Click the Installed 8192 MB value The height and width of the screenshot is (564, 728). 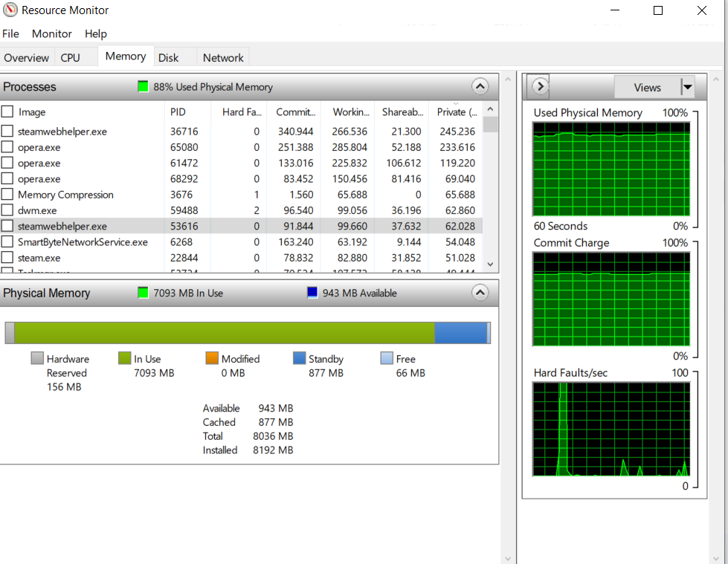point(273,450)
